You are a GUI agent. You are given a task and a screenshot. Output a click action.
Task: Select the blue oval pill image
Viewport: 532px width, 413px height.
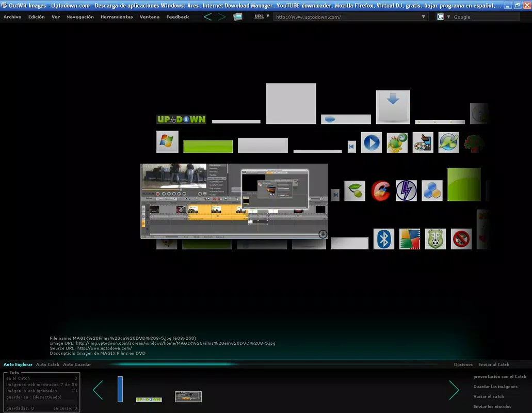coord(346,119)
